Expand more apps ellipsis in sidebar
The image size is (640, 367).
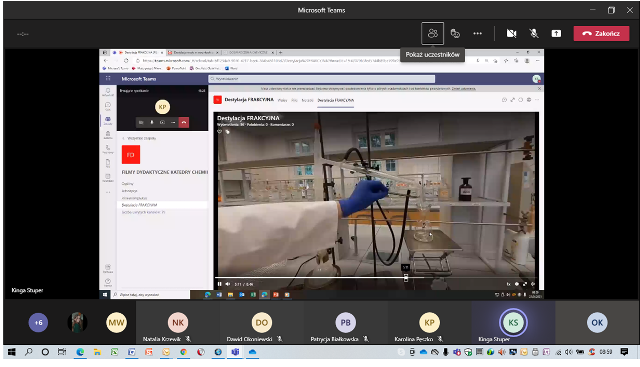click(x=108, y=192)
